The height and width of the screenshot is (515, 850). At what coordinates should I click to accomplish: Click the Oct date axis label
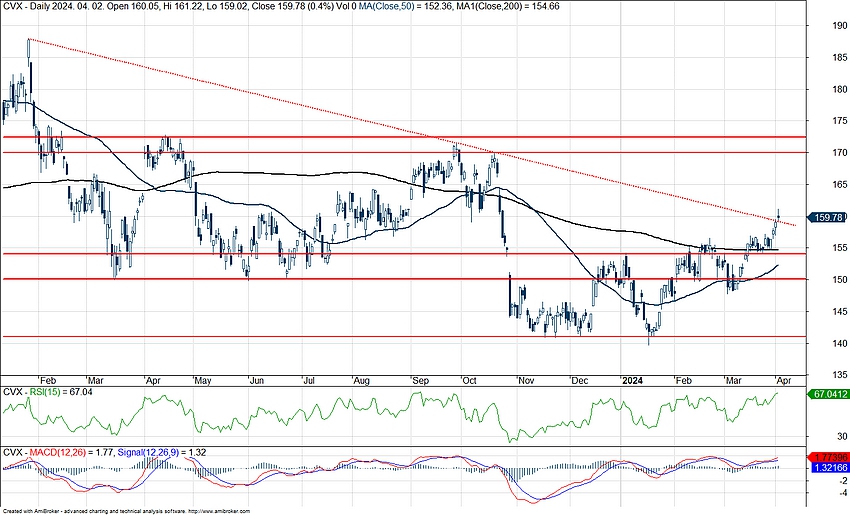pos(469,381)
